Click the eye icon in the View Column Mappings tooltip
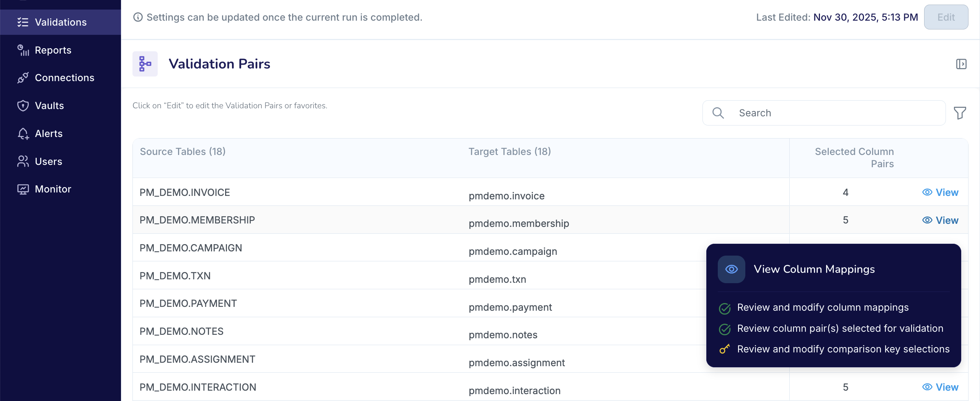 [x=731, y=269]
